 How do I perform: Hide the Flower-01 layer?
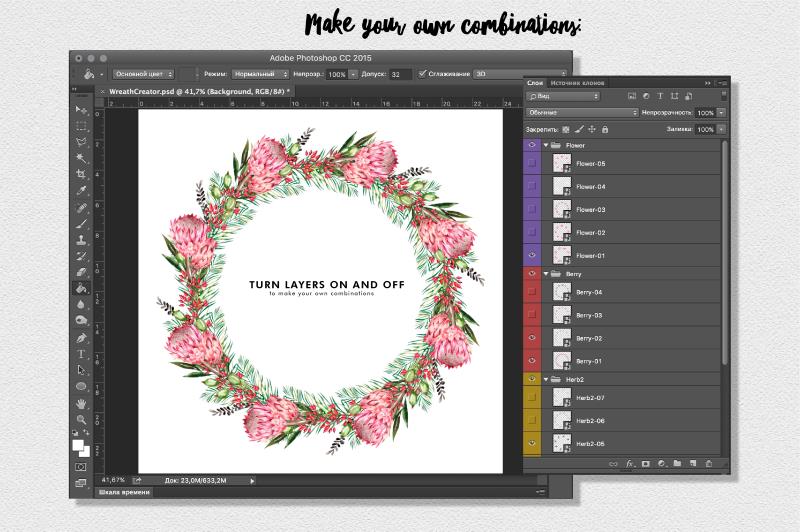tap(532, 256)
